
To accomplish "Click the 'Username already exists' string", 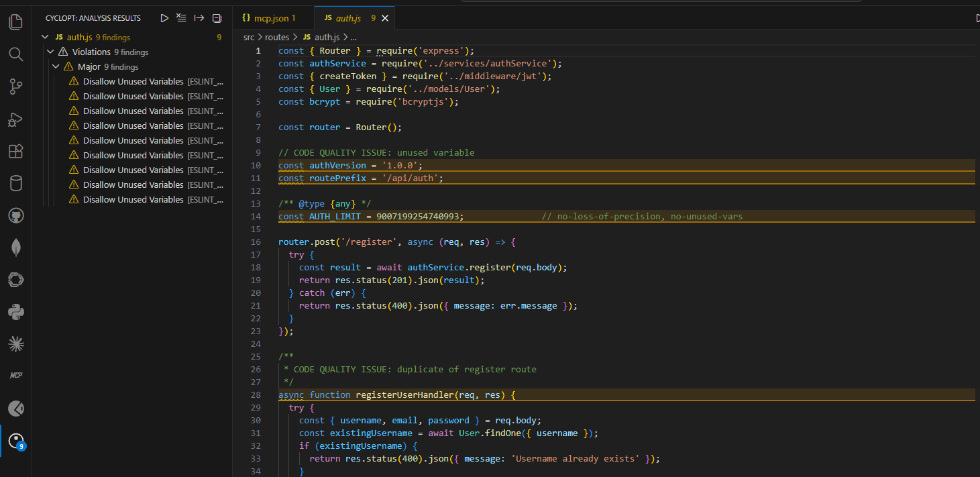I will click(575, 459).
